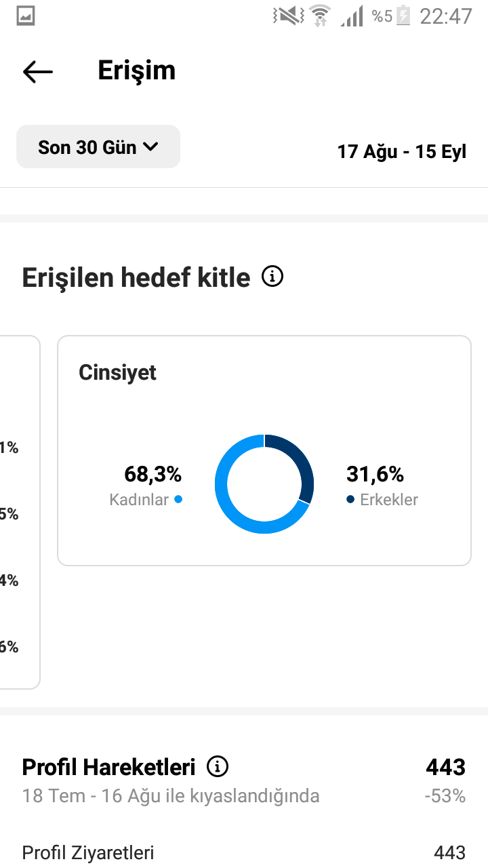Tap the back arrow icon
The height and width of the screenshot is (868, 488).
click(38, 71)
